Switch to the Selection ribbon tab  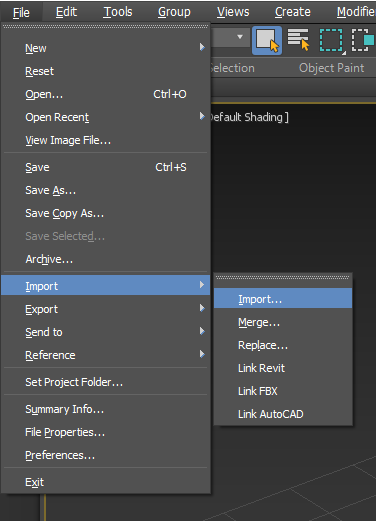(x=233, y=68)
